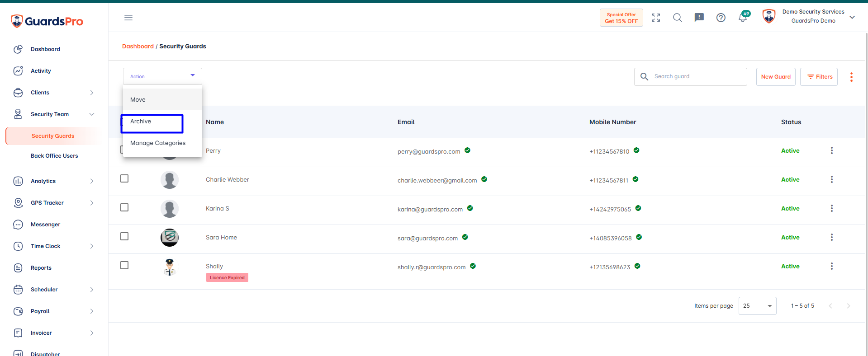The width and height of the screenshot is (868, 356).
Task: Open the help question mark icon
Action: click(721, 18)
